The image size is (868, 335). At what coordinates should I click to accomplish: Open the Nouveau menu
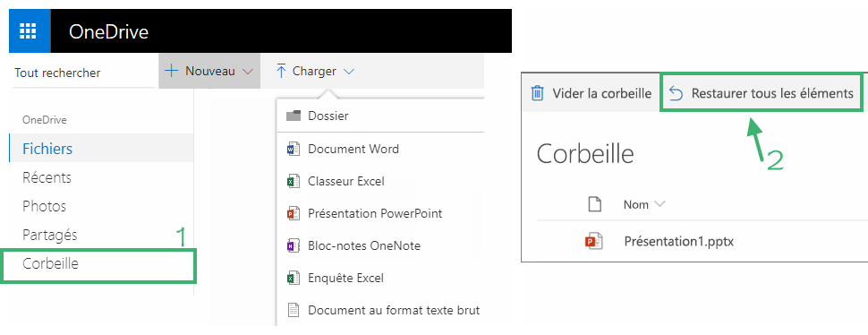tap(209, 71)
